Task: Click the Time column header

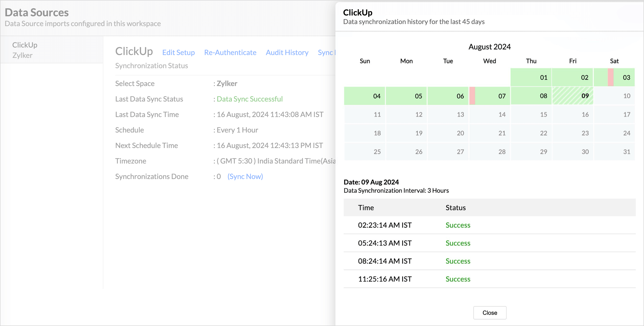Action: 366,208
